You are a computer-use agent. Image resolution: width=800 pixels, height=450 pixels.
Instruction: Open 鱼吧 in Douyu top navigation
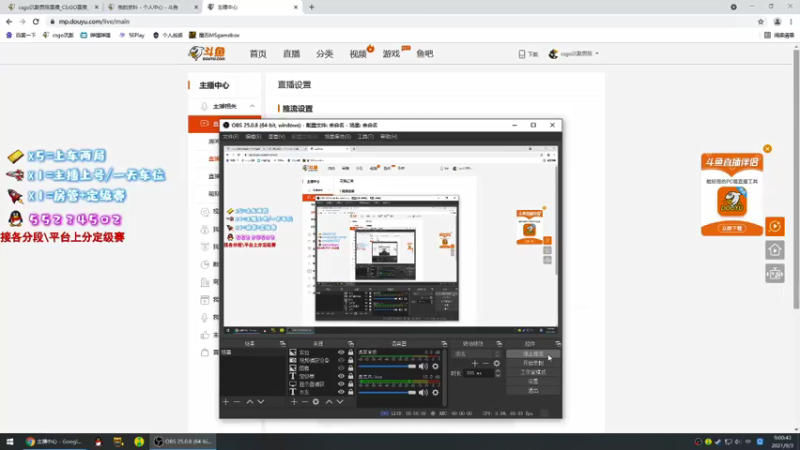pos(424,54)
